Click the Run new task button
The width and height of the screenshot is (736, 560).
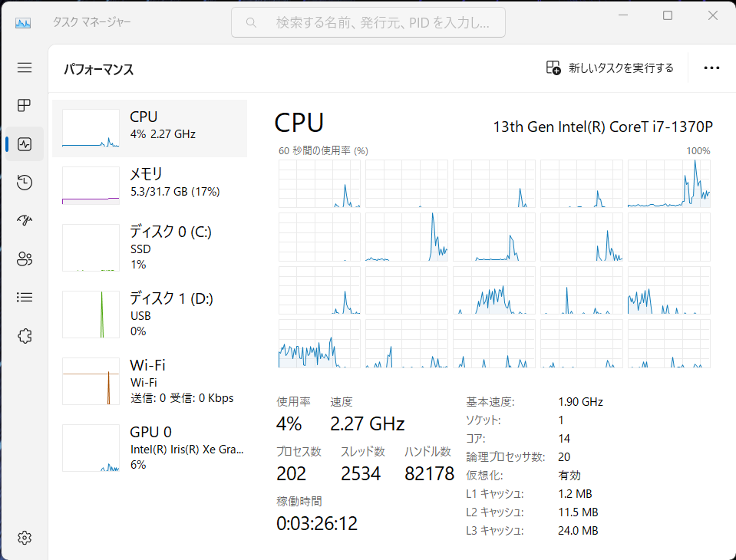pos(610,68)
